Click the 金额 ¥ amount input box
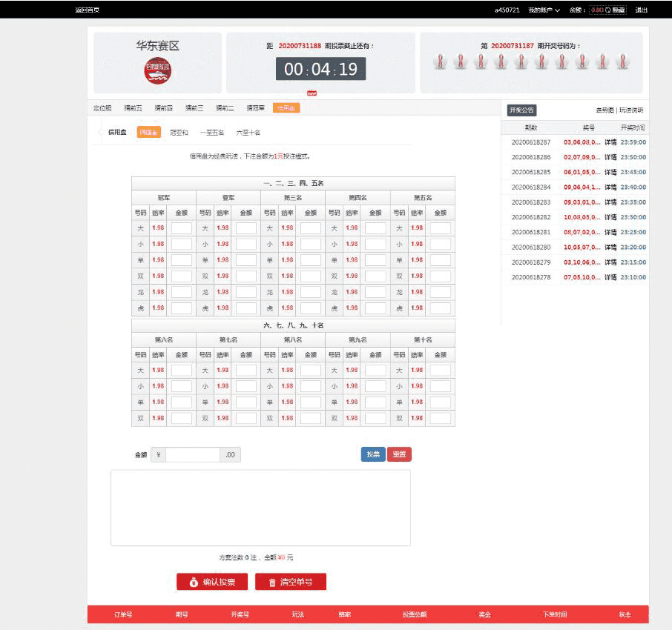 tap(193, 455)
